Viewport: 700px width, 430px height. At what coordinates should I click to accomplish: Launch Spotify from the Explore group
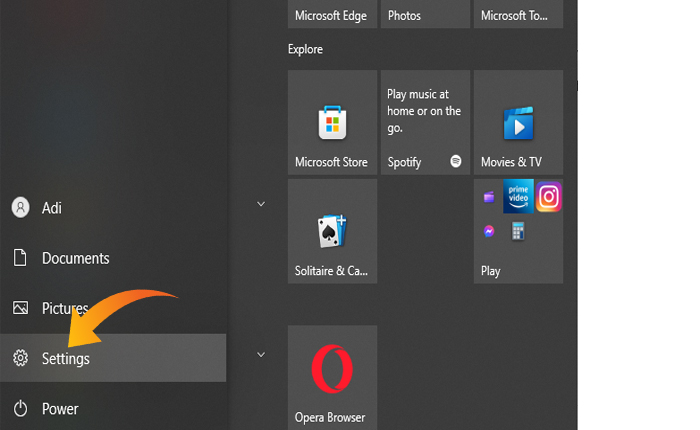point(425,123)
